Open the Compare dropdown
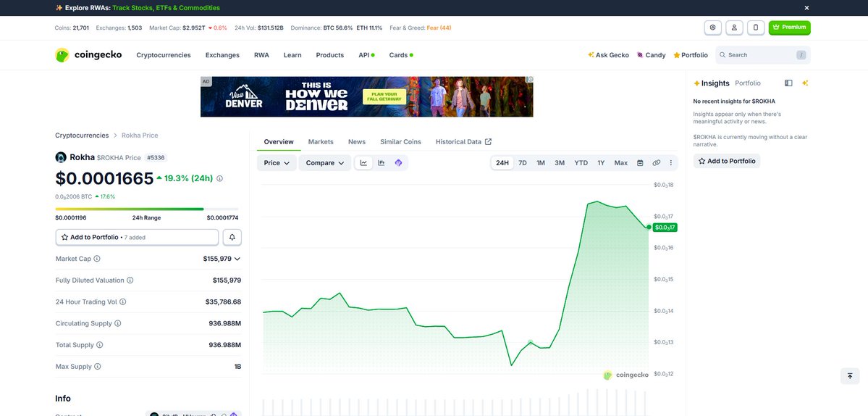 325,163
